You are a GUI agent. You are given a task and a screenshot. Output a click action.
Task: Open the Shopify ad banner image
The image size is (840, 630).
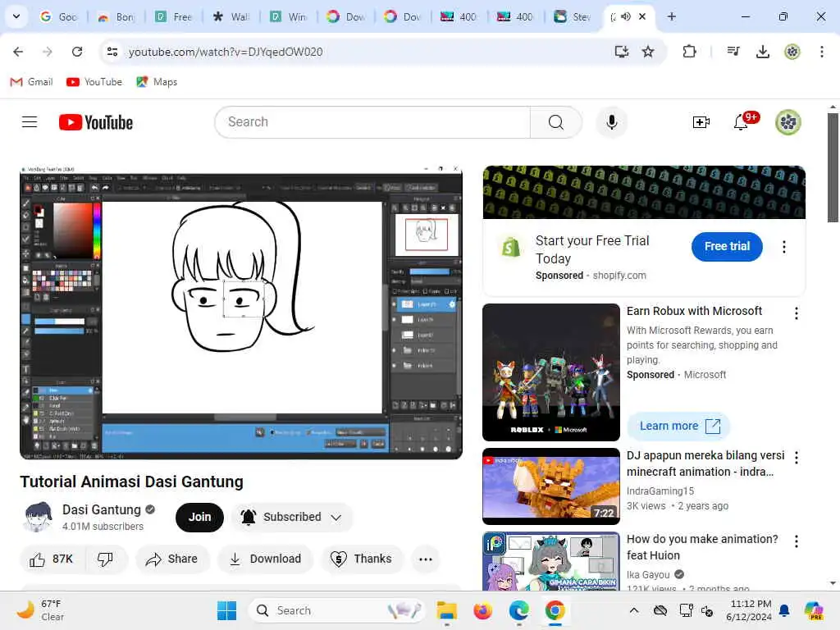(x=644, y=192)
